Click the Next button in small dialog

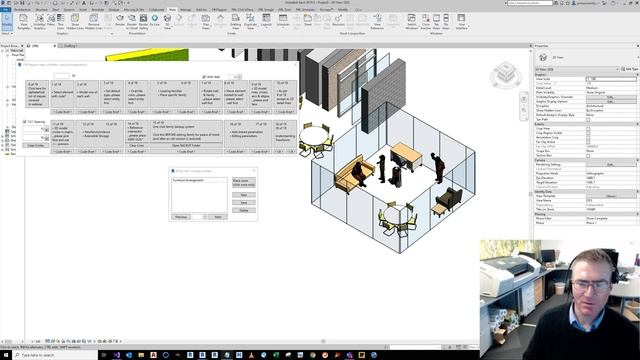coord(218,217)
